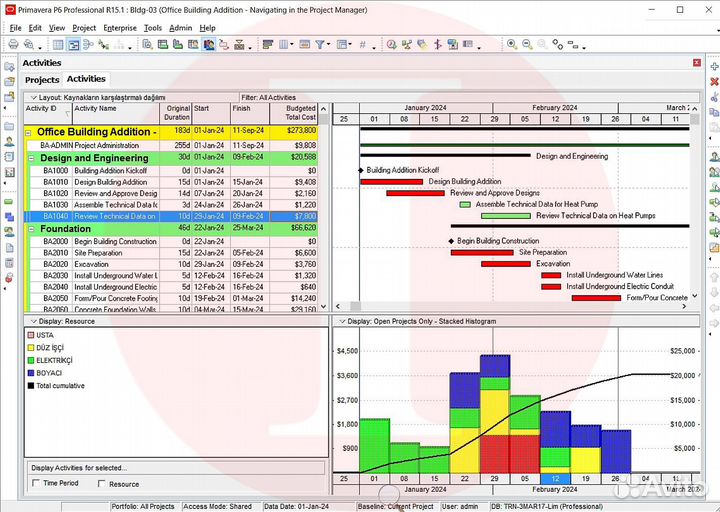Click the Group and Sort icon

(x=341, y=45)
